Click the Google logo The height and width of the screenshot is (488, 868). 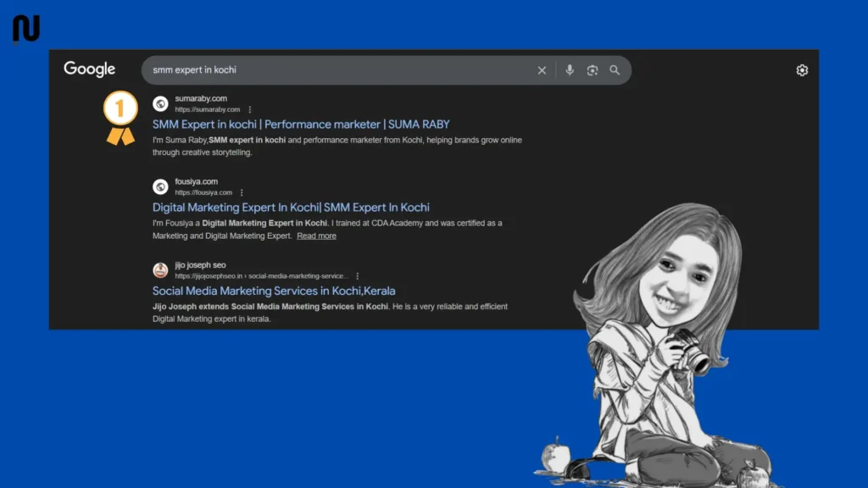pos(89,69)
